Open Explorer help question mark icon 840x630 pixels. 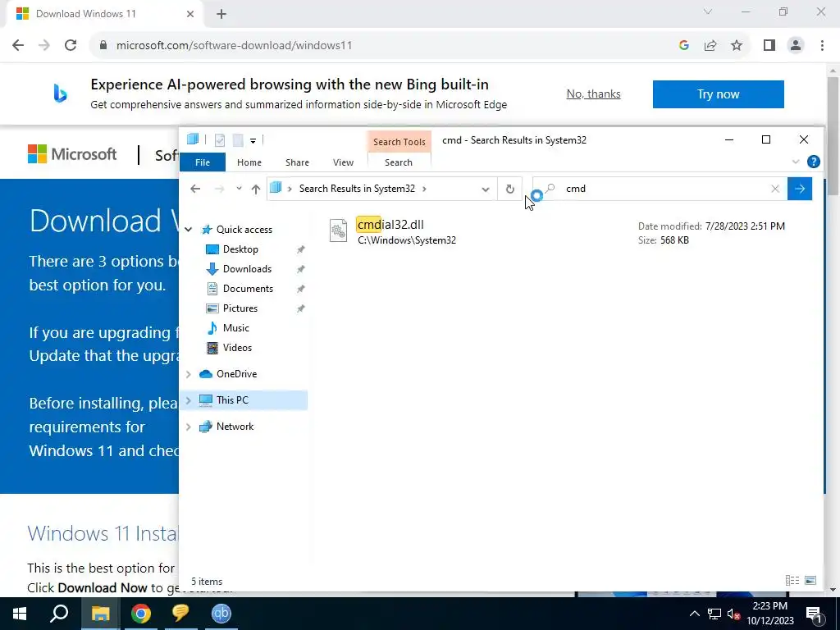813,162
